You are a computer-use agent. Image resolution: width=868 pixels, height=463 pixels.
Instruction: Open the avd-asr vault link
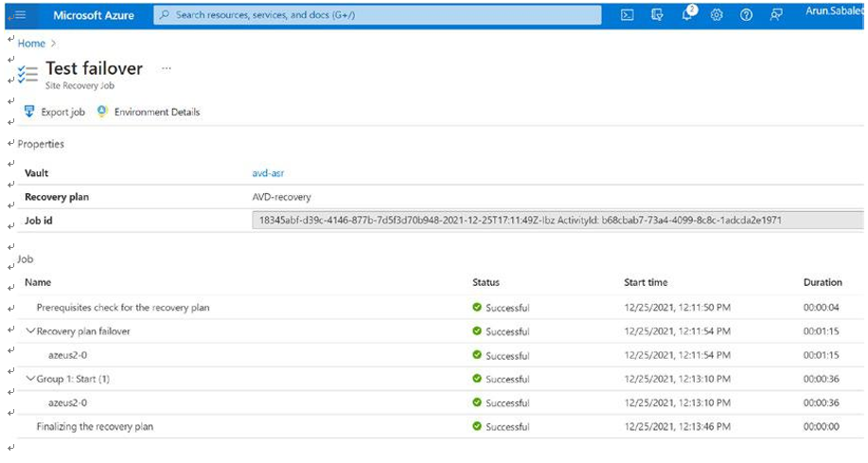pyautogui.click(x=268, y=172)
